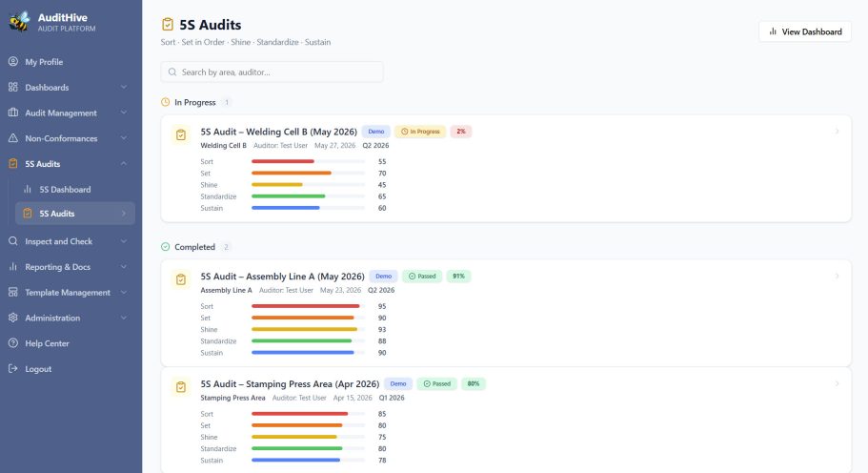868x473 pixels.
Task: Click the clipboard icon beside 5S Audits page title
Action: (x=167, y=25)
